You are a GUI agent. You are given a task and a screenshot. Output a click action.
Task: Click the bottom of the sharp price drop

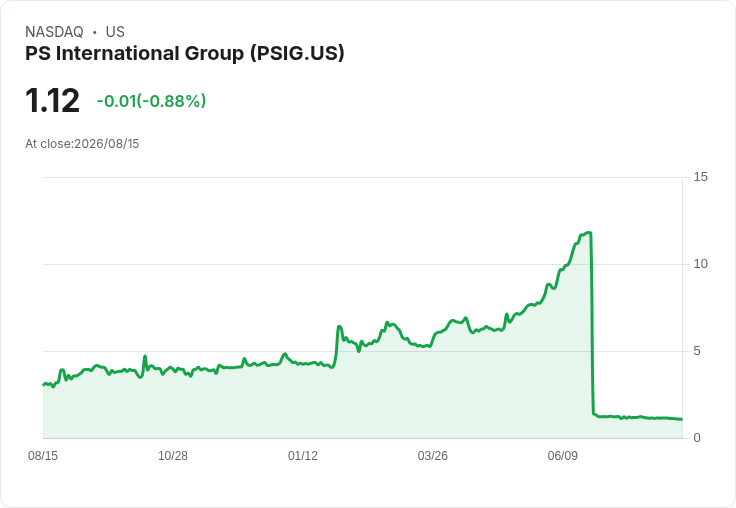(594, 414)
